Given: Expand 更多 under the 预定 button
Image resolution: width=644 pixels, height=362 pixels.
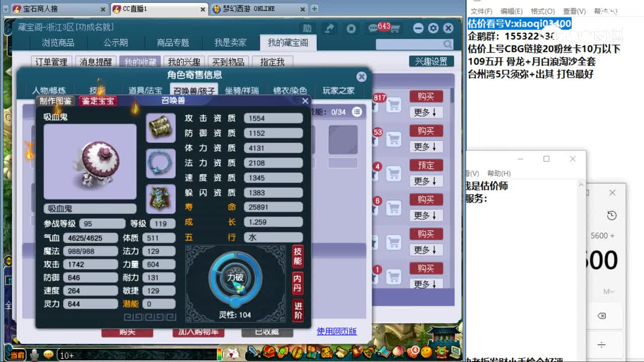Looking at the screenshot, I should 426,181.
